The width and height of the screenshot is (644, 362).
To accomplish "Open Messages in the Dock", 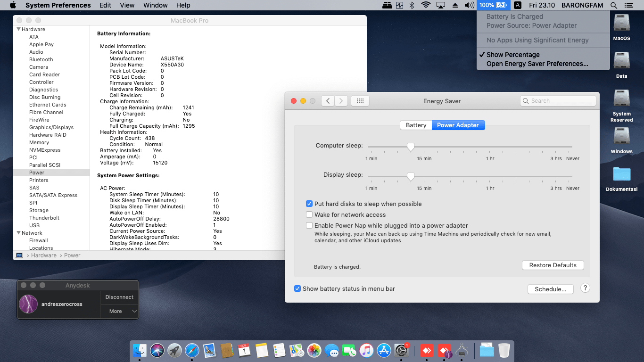I will tap(331, 350).
